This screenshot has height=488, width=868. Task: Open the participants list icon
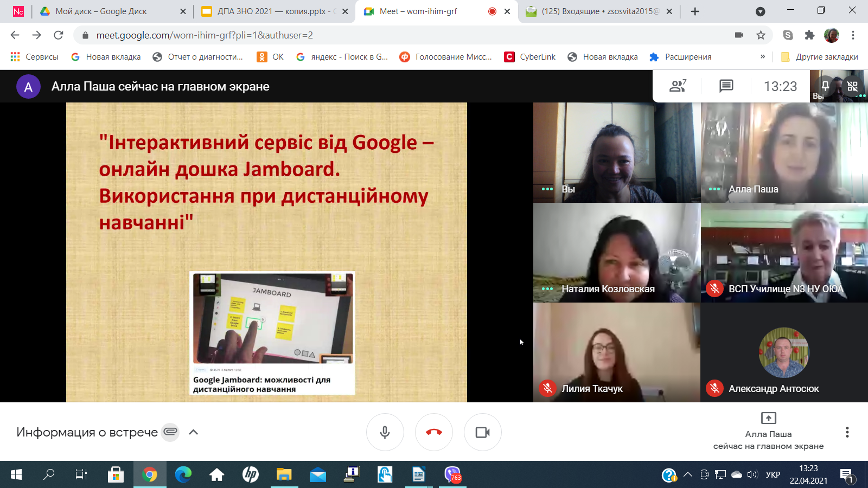pos(678,86)
